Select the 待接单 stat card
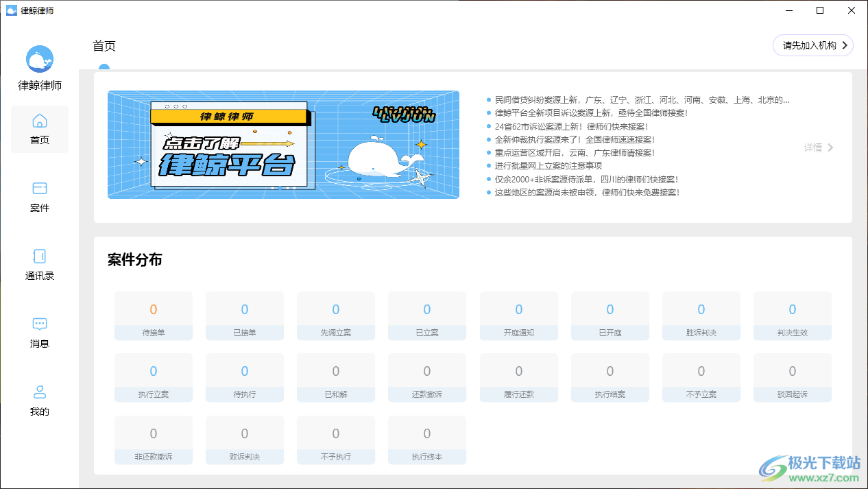Image resolution: width=868 pixels, height=489 pixels. point(153,315)
